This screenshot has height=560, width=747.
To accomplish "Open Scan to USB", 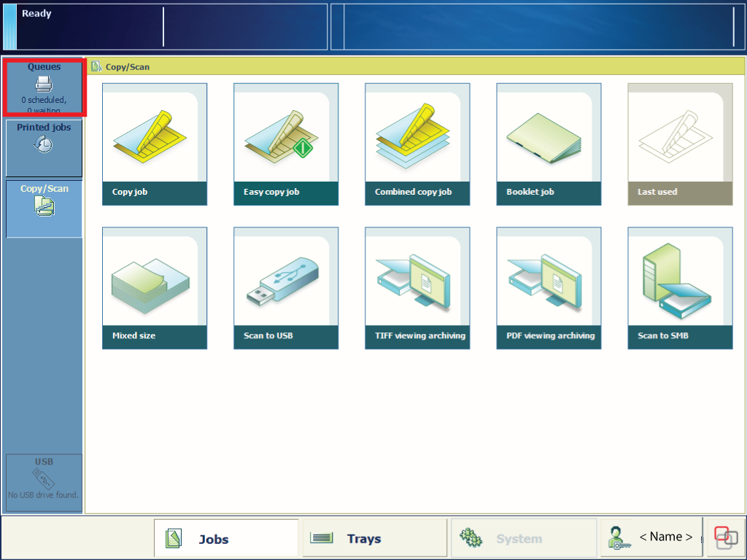I will 286,288.
